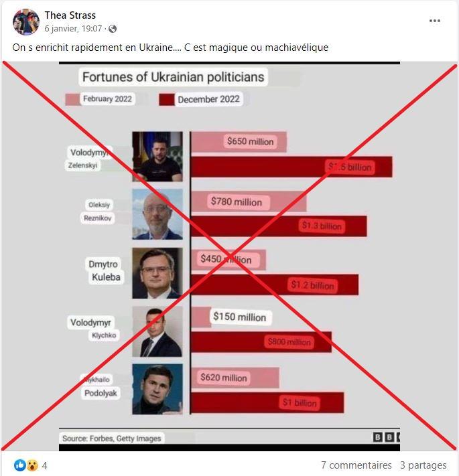This screenshot has width=459, height=476.
Task: Click the Klychko portrait photo
Action: click(157, 331)
